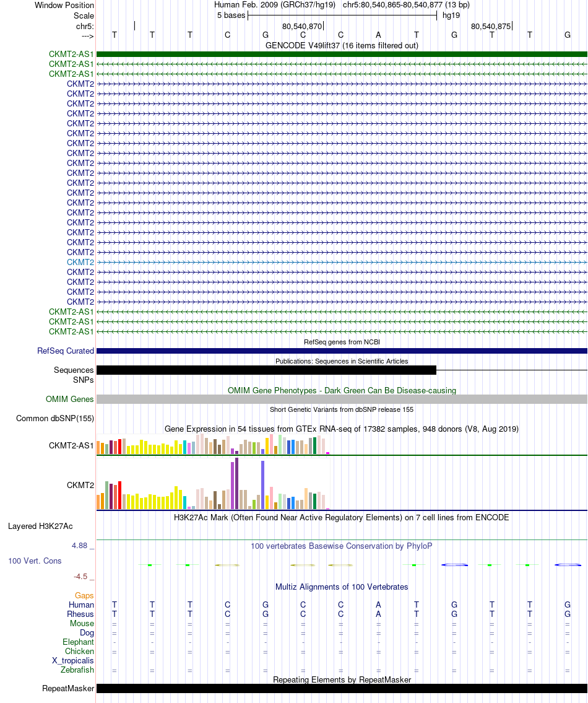Click the Sequences track label
Viewport: 588px width, 703px height.
[x=74, y=370]
